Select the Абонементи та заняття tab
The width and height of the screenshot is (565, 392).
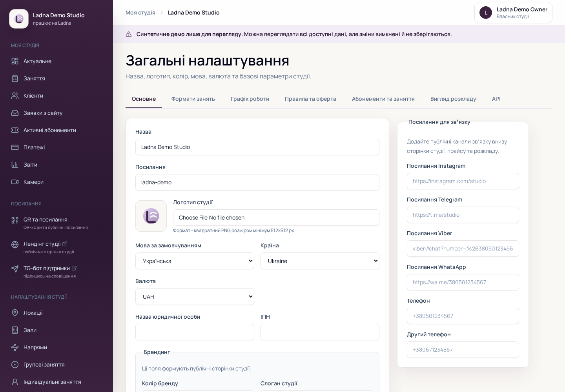click(383, 99)
